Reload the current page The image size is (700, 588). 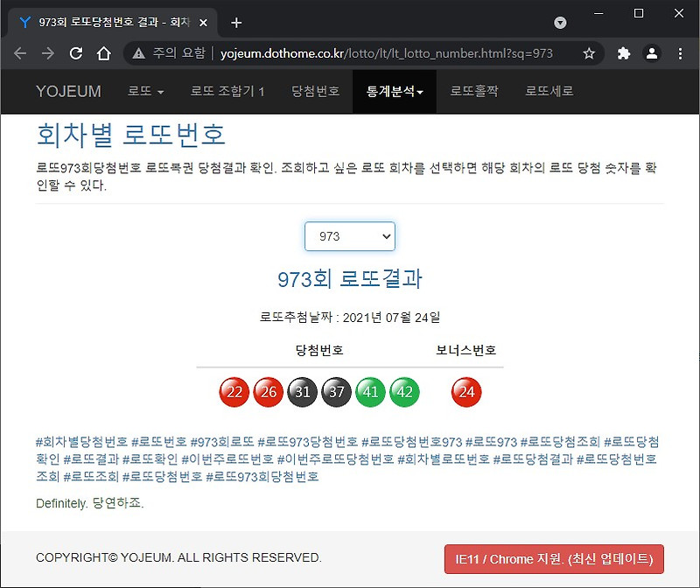click(76, 53)
